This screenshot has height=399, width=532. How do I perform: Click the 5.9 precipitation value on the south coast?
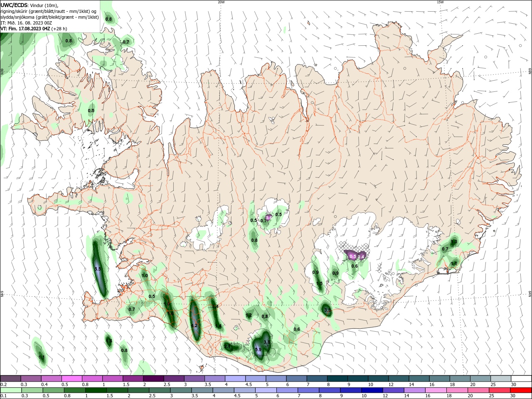pos(258,350)
